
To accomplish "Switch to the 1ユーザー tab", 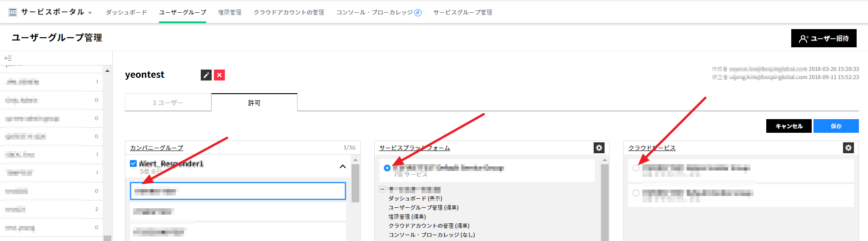I will coord(168,103).
